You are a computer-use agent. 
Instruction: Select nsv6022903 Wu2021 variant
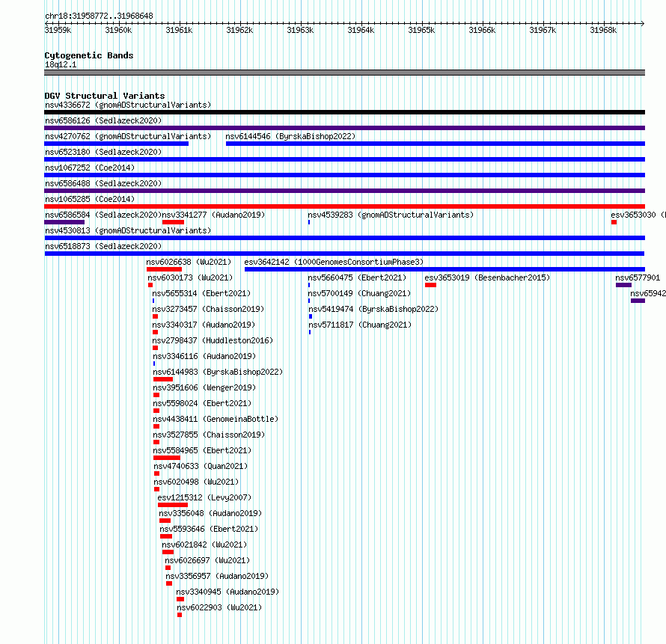coord(219,607)
